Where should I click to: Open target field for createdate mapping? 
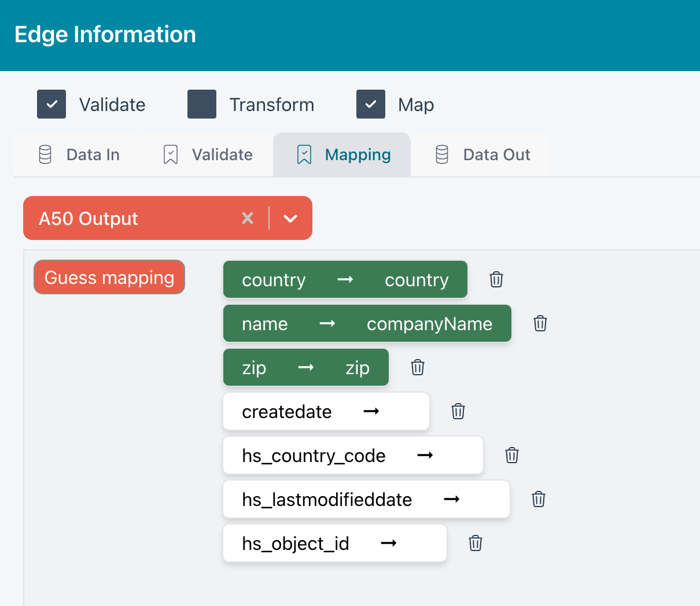click(404, 411)
